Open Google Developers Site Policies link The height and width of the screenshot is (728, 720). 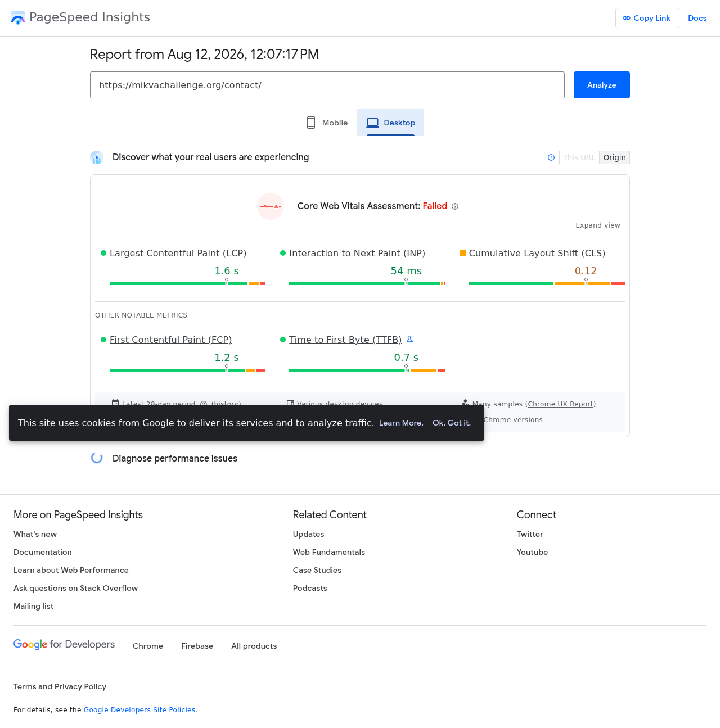139,710
